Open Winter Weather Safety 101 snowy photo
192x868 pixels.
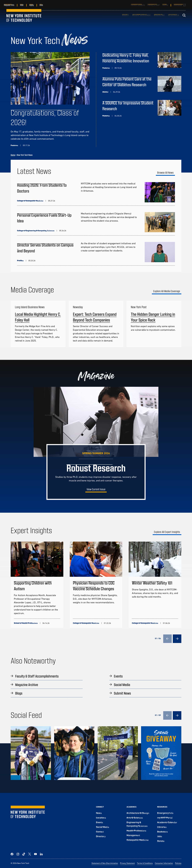155,559
